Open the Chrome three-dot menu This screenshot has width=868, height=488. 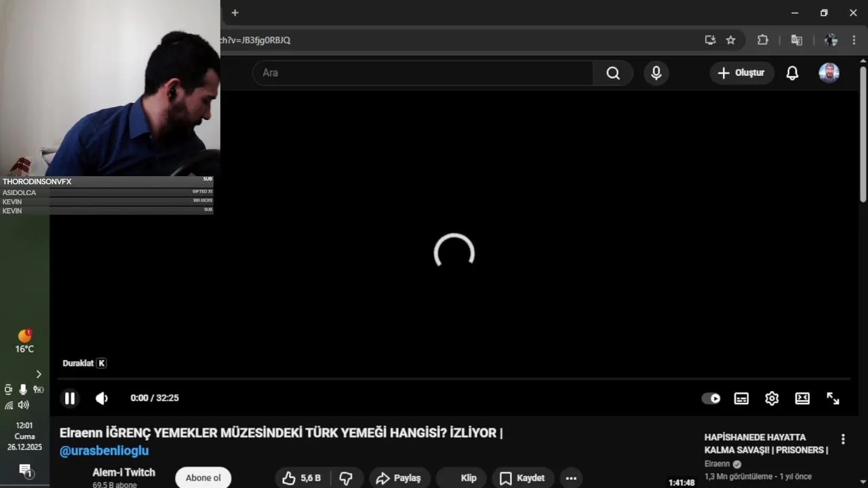point(854,40)
